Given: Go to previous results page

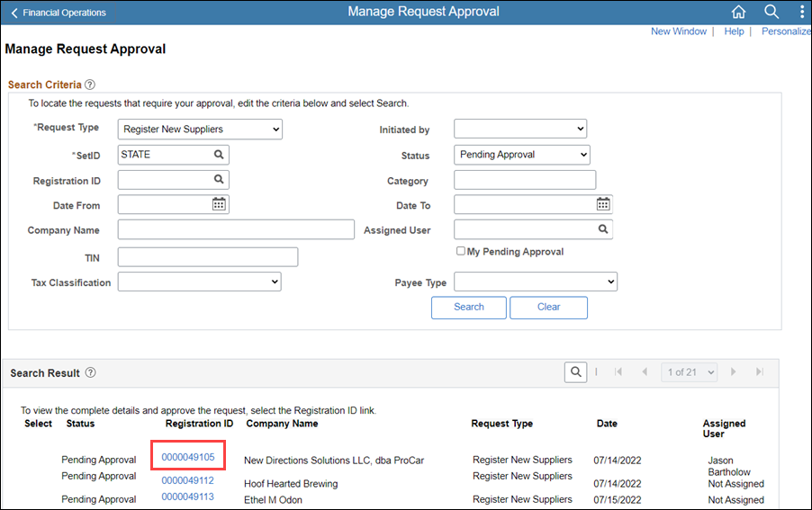Looking at the screenshot, I should tap(645, 371).
